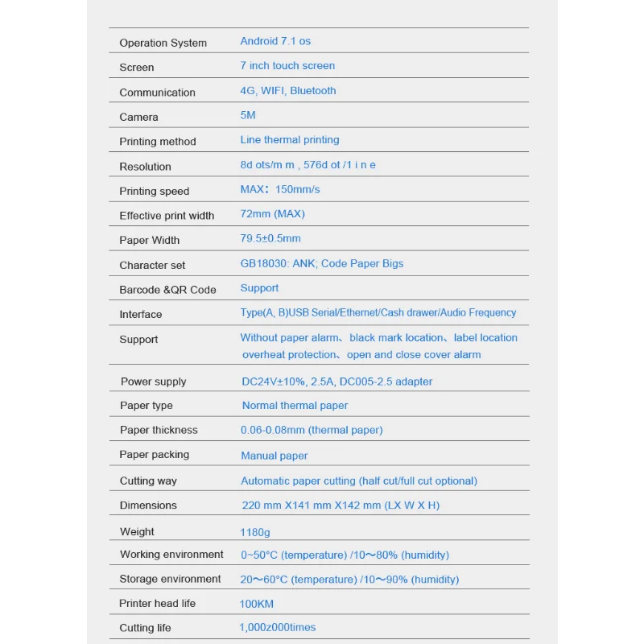Select the 1180g weight value

click(x=254, y=532)
